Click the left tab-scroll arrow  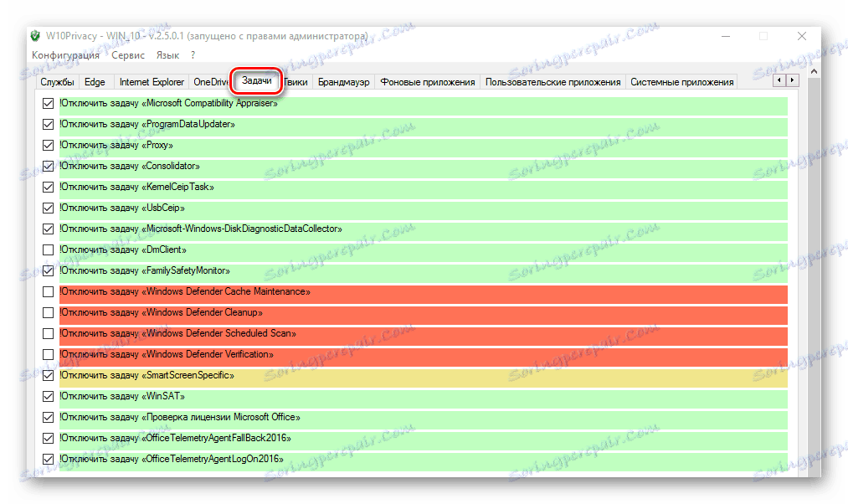pos(779,79)
